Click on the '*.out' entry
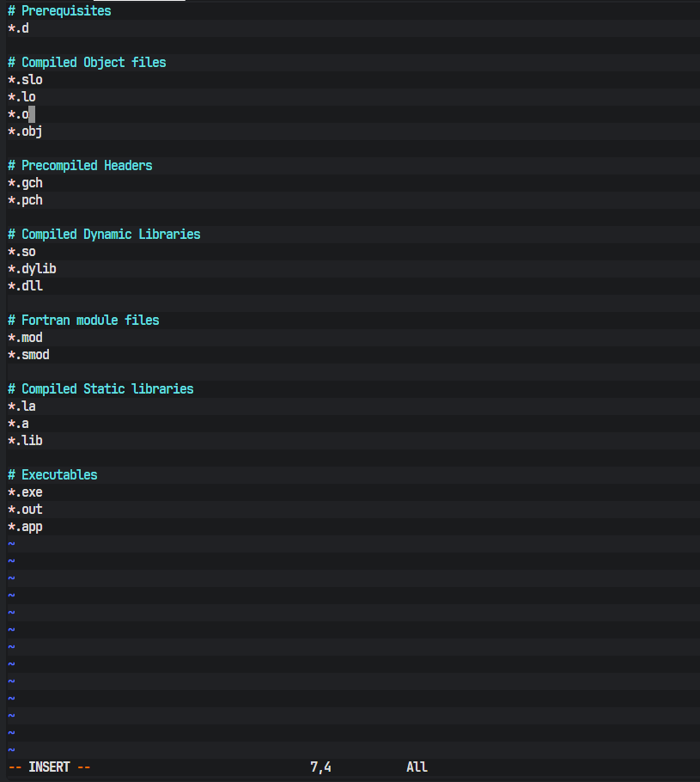Viewport: 700px width, 782px height. click(26, 510)
